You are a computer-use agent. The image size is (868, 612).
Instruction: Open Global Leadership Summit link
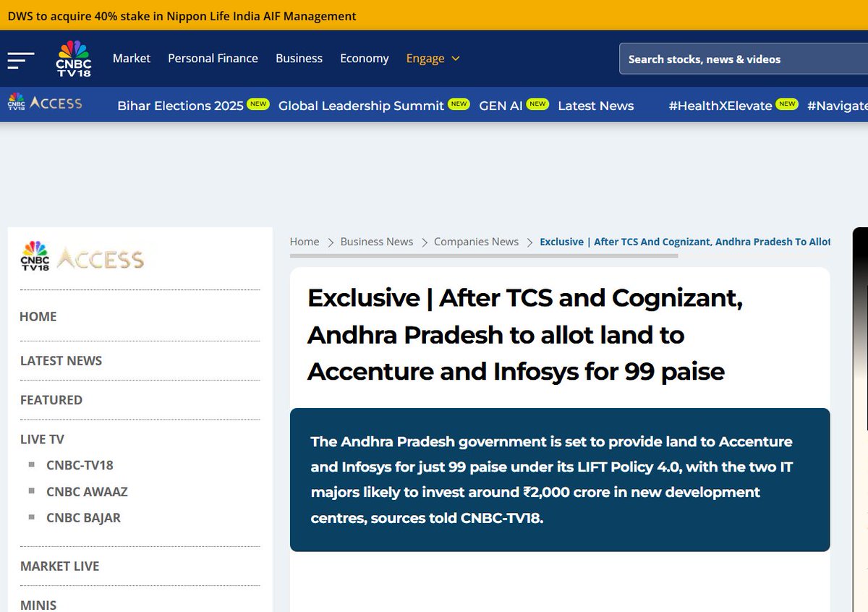point(361,106)
